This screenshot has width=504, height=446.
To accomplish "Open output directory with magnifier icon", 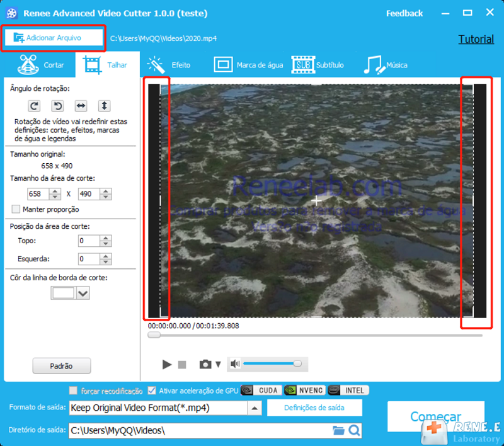I will [x=354, y=430].
